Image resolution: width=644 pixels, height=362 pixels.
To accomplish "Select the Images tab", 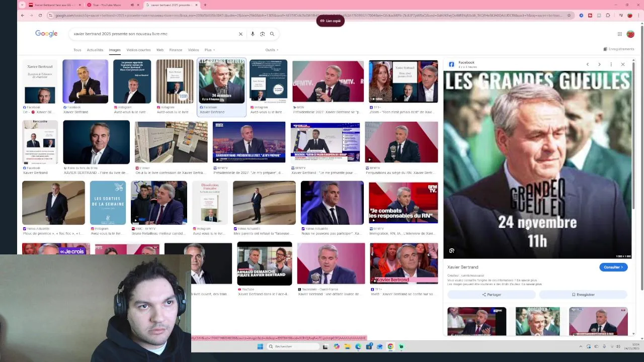I will point(115,50).
